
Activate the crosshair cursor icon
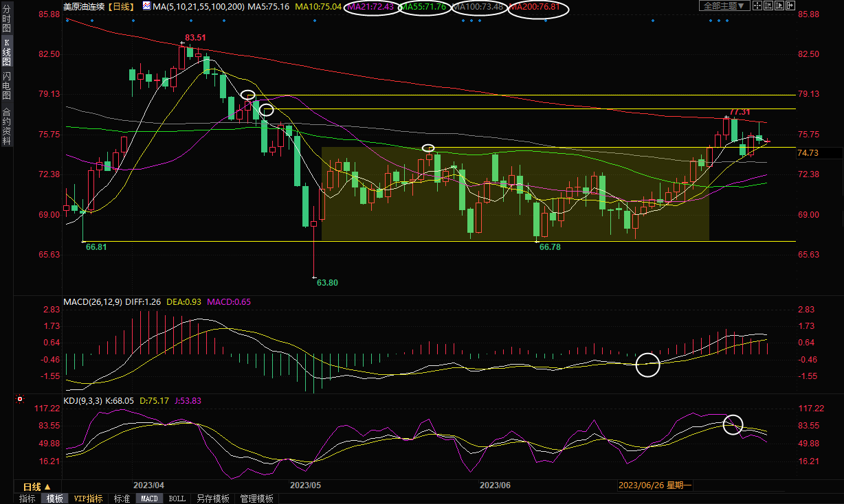[x=757, y=5]
